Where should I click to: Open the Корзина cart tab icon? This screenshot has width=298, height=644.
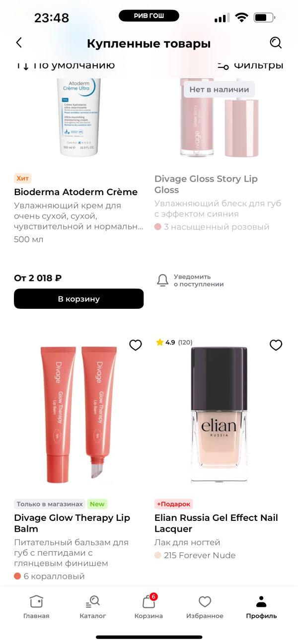point(149,602)
